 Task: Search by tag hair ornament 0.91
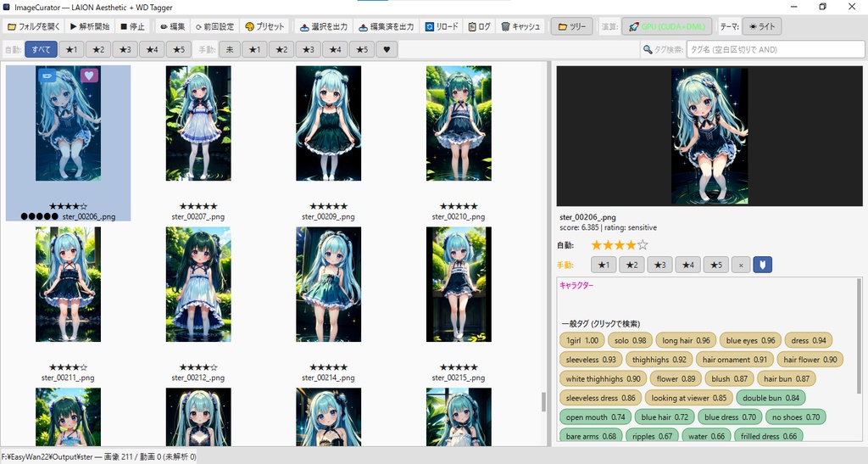click(x=735, y=360)
